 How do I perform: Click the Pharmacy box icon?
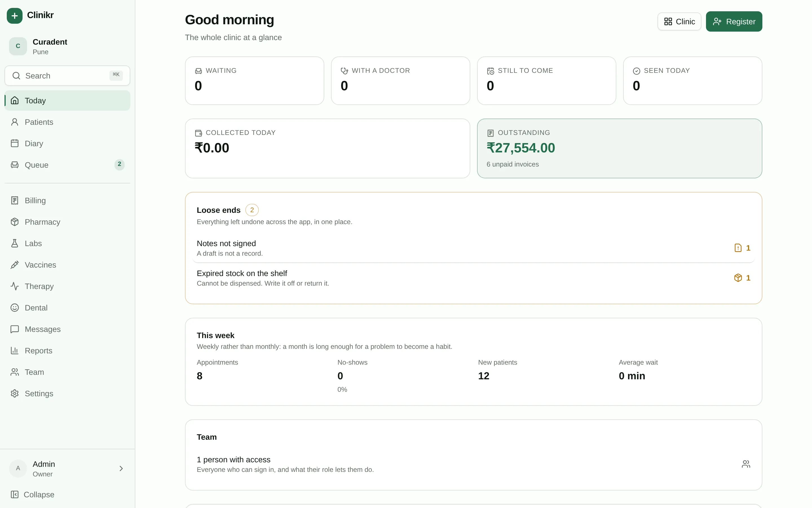(14, 222)
